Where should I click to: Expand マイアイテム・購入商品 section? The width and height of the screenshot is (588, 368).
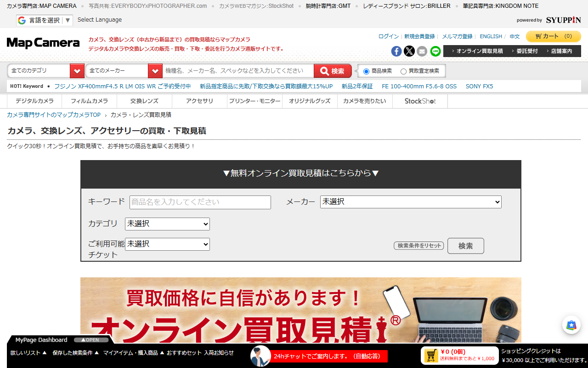click(134, 353)
